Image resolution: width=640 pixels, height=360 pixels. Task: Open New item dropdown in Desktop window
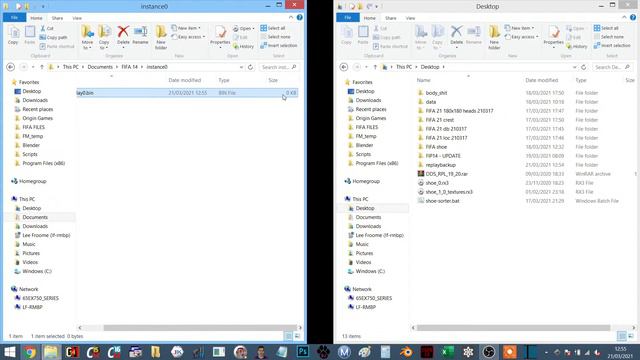tap(520, 28)
